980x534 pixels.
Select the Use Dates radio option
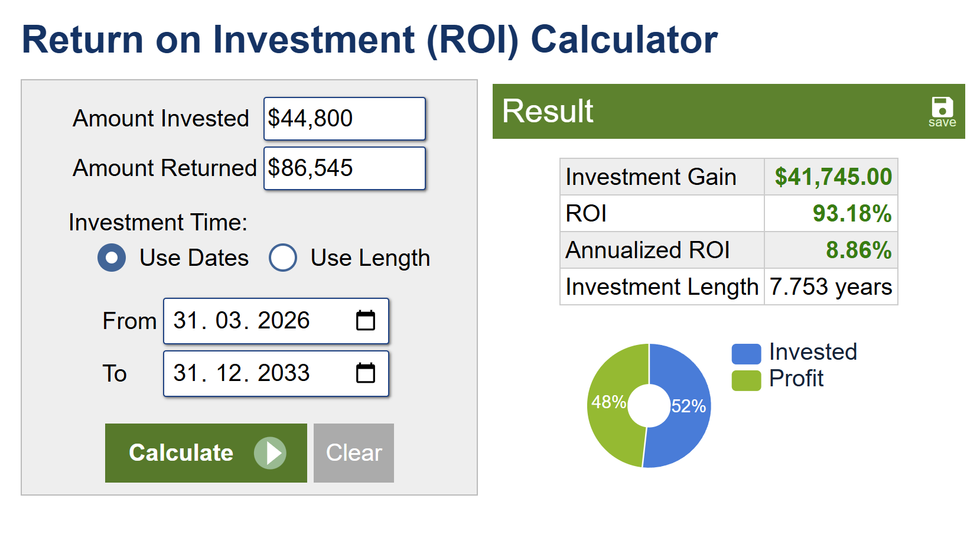coord(112,258)
